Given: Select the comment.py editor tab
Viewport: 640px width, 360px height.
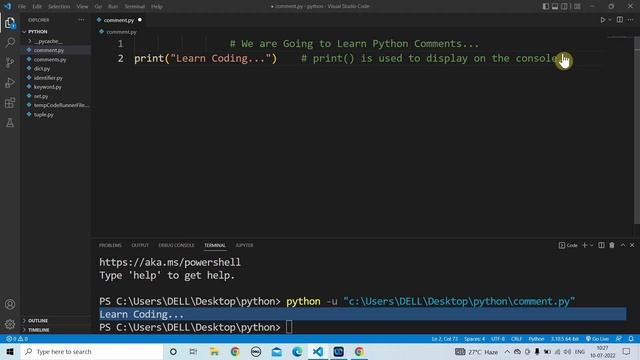Looking at the screenshot, I should coord(119,20).
